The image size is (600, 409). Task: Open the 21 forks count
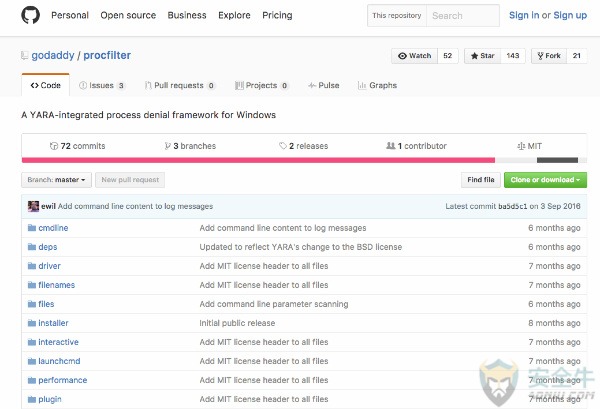point(577,56)
